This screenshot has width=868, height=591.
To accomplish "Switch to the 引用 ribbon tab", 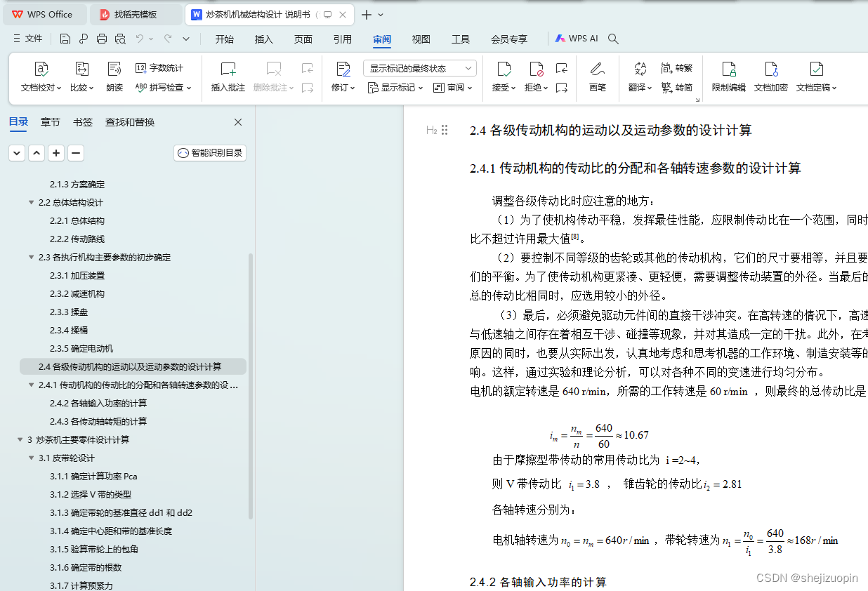I will click(343, 39).
